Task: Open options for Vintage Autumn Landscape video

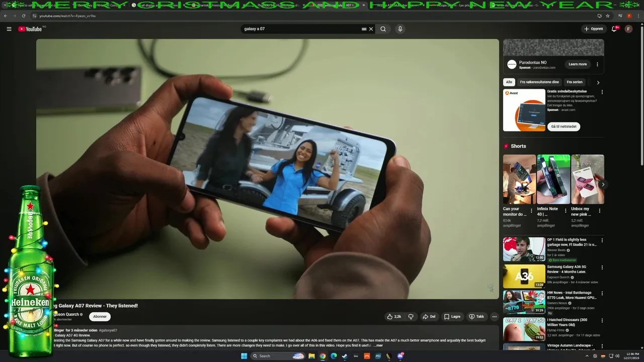Action: click(602, 346)
